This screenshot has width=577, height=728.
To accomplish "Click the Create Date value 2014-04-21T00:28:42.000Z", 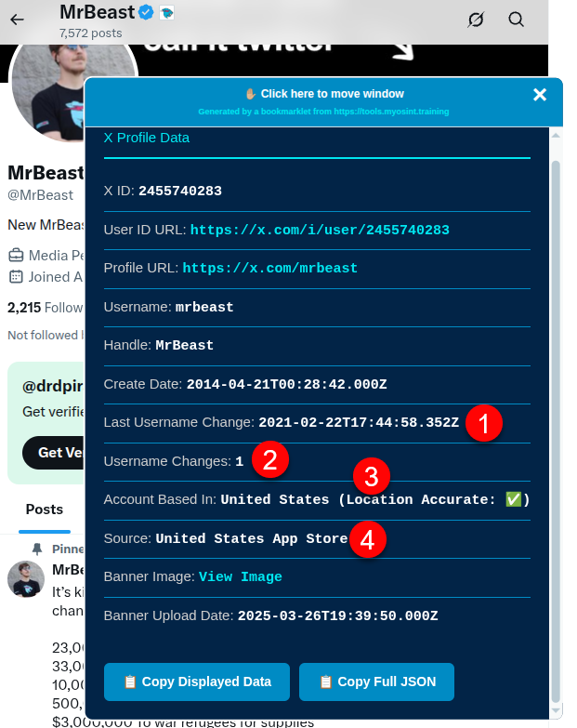I will [287, 384].
